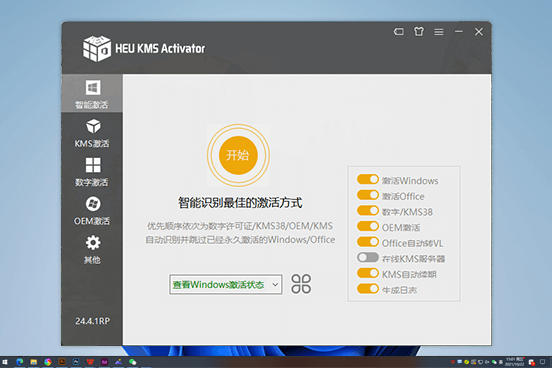Disable the 数字/KMS38 switch
Image resolution: width=552 pixels, height=368 pixels.
pyautogui.click(x=368, y=211)
